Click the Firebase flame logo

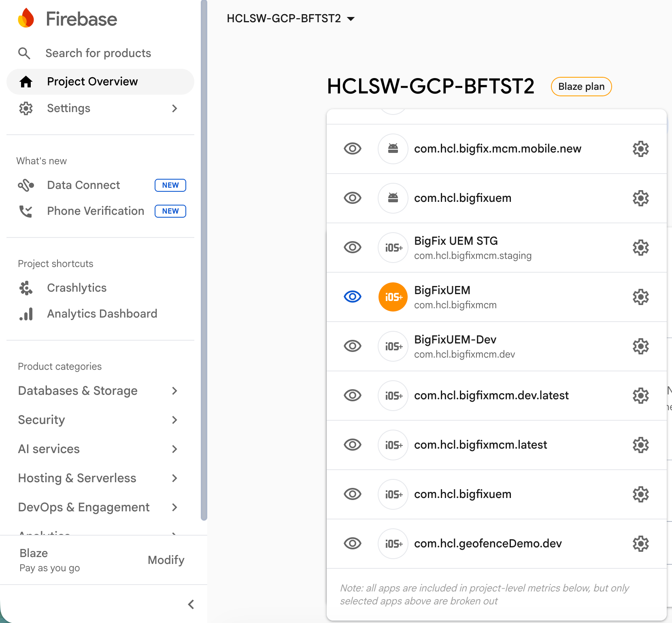click(x=26, y=18)
